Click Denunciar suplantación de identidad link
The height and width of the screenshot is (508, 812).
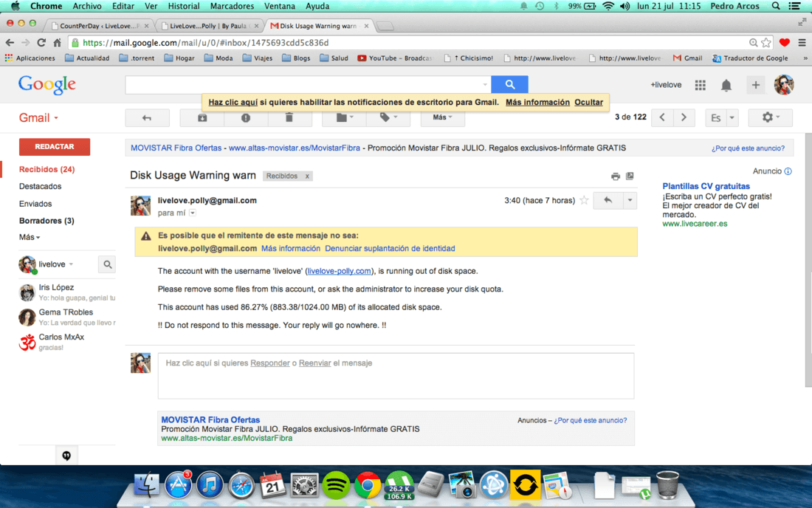click(390, 249)
